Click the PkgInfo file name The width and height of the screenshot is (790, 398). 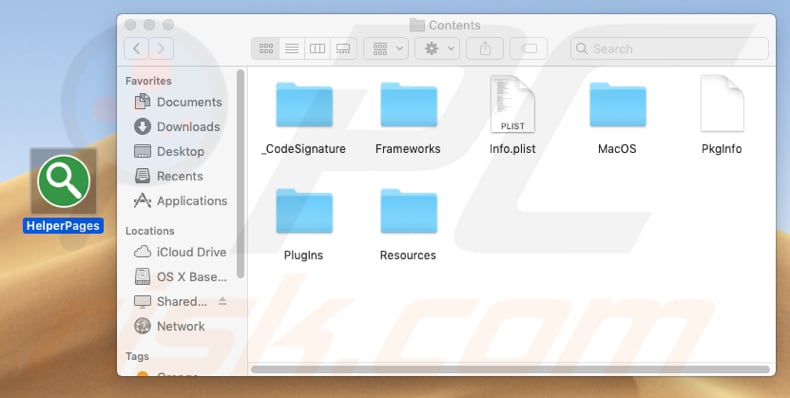(722, 149)
